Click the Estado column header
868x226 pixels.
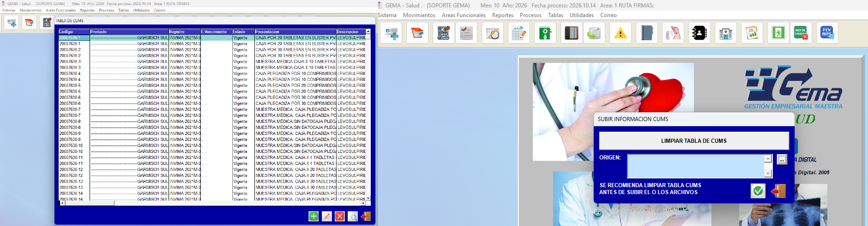(x=243, y=32)
